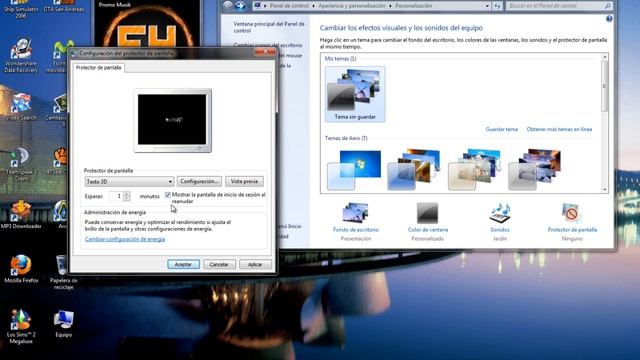Open the address bar history dropdown

point(487,6)
